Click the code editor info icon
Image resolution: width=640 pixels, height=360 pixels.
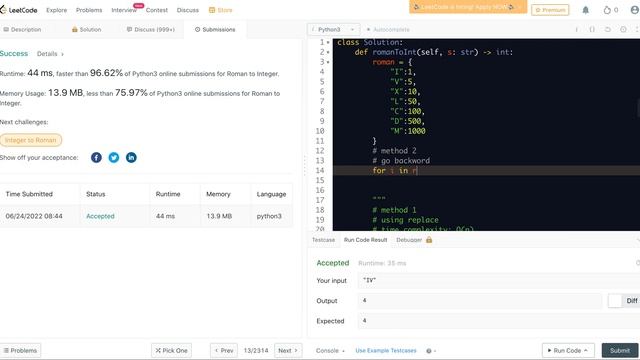point(576,29)
